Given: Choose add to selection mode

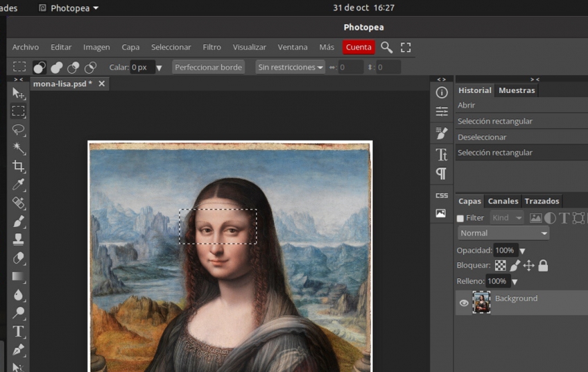Looking at the screenshot, I should (57, 67).
